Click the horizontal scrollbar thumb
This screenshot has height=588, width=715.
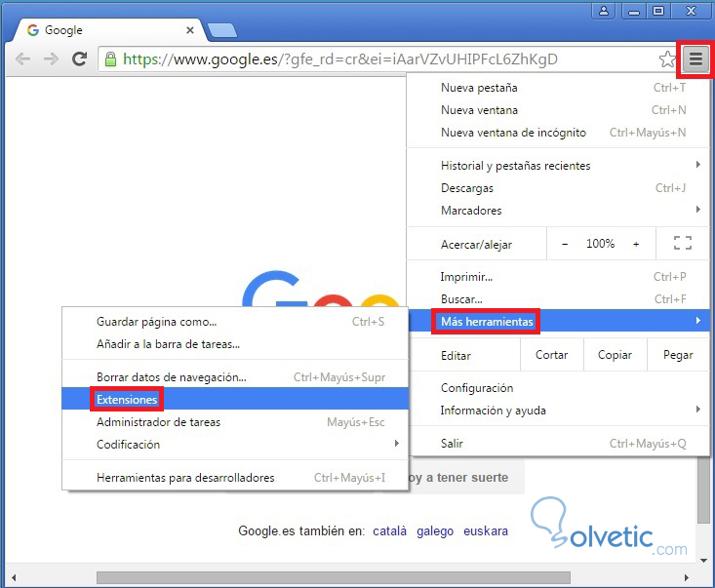coord(334,577)
